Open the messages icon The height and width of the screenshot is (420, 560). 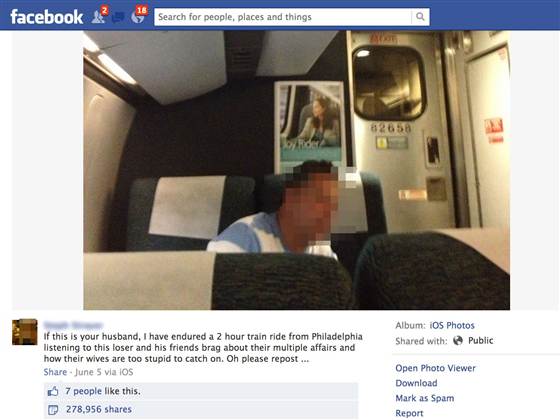coord(119,17)
